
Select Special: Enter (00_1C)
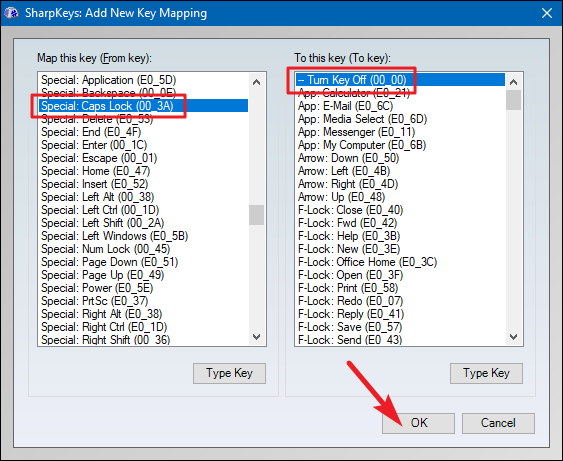143,145
